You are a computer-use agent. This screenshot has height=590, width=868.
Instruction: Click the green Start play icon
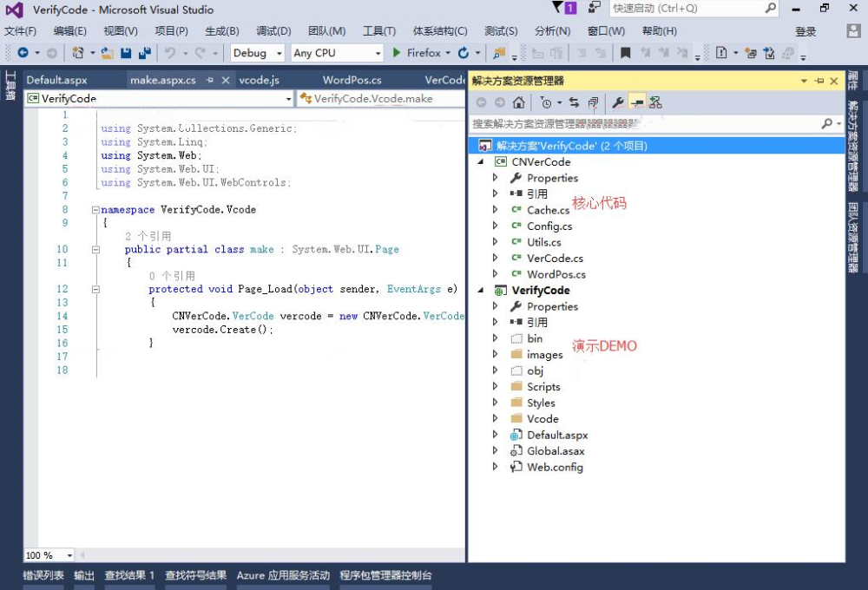pos(397,53)
